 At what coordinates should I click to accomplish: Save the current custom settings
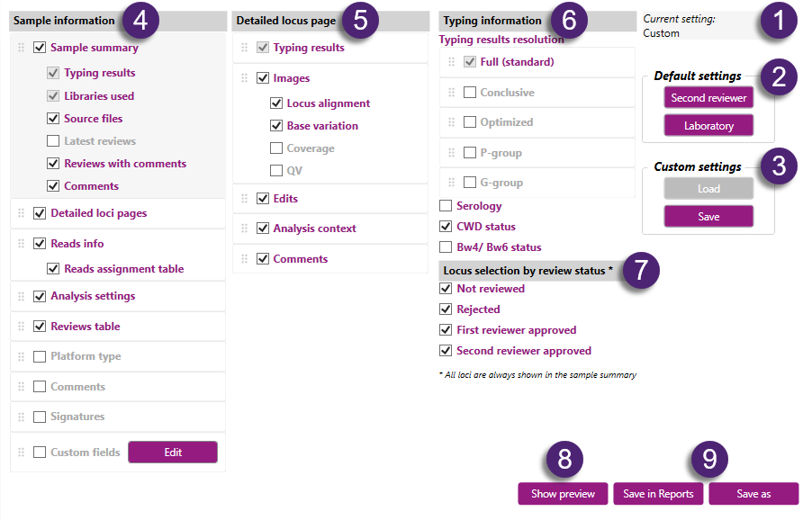(708, 217)
